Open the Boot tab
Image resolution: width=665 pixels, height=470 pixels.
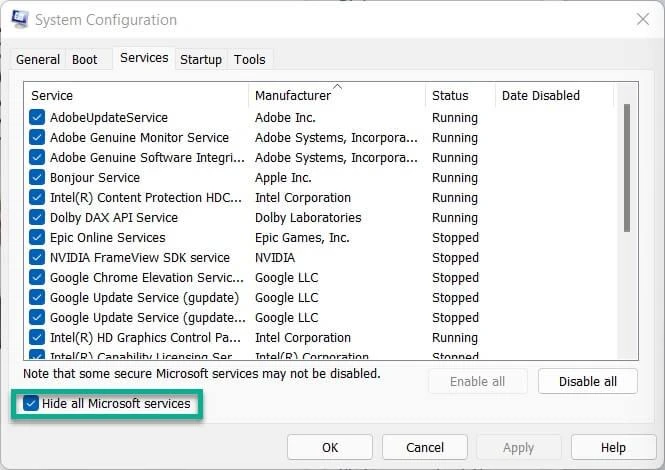coord(85,60)
